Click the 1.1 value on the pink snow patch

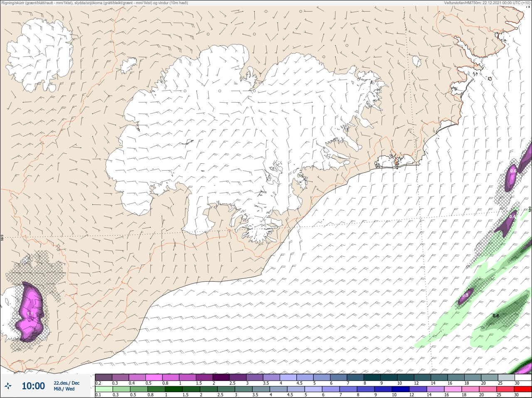30,313
